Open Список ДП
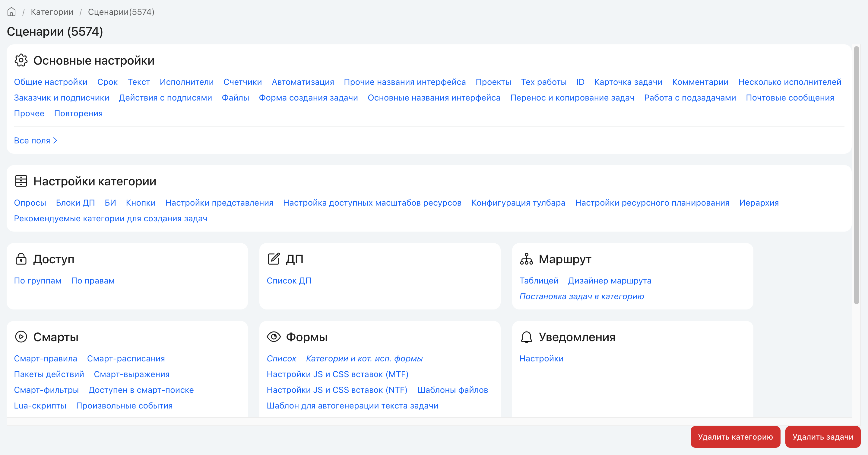Image resolution: width=868 pixels, height=455 pixels. (x=289, y=280)
